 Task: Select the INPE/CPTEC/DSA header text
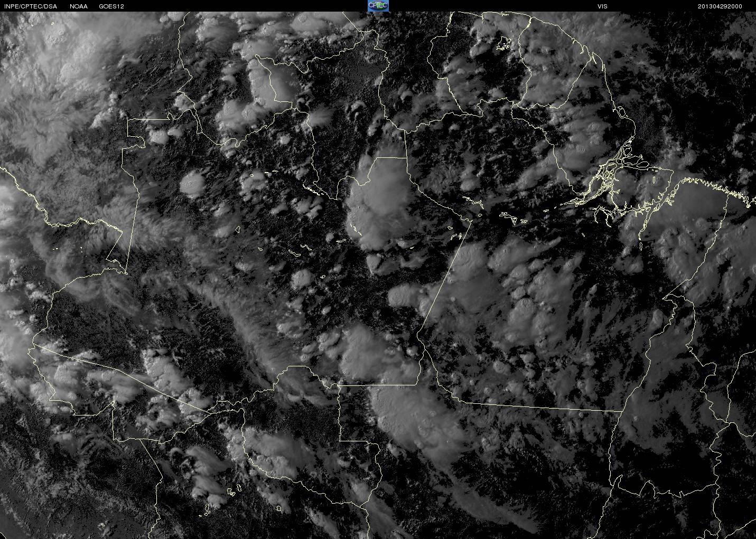click(31, 6)
